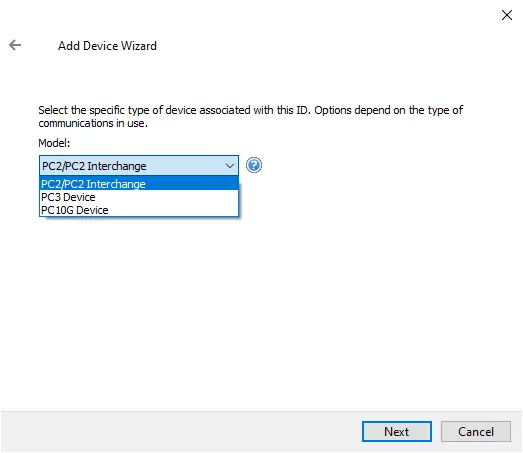Close the Add Device Wizard window
Viewport: 523px width, 453px height.
507,15
